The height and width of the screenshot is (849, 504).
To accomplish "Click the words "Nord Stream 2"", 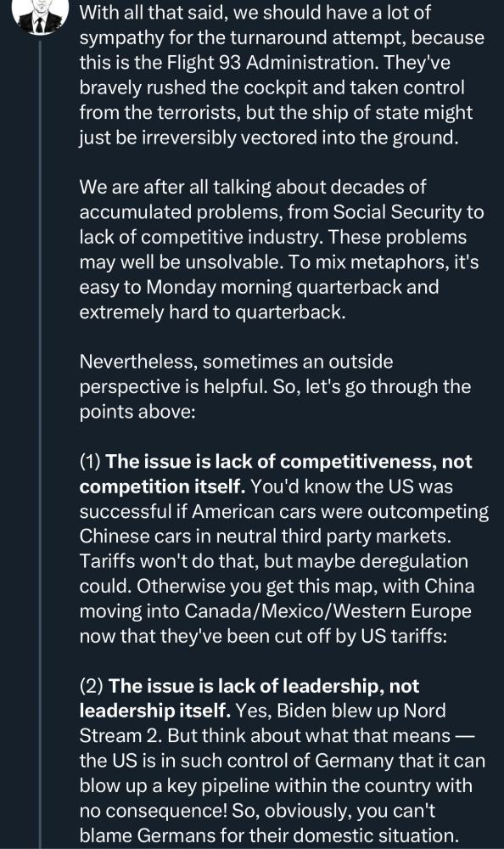I will click(262, 723).
